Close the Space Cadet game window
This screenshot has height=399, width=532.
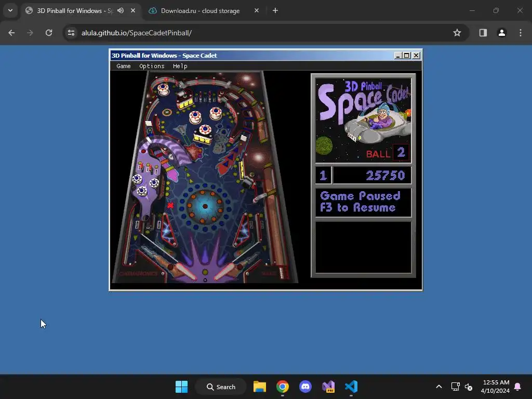416,56
